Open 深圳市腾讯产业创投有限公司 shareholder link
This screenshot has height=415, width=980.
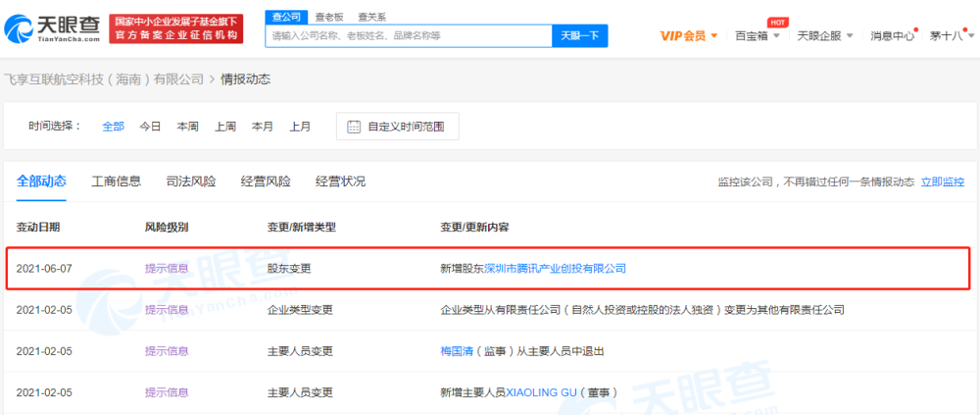(x=555, y=268)
